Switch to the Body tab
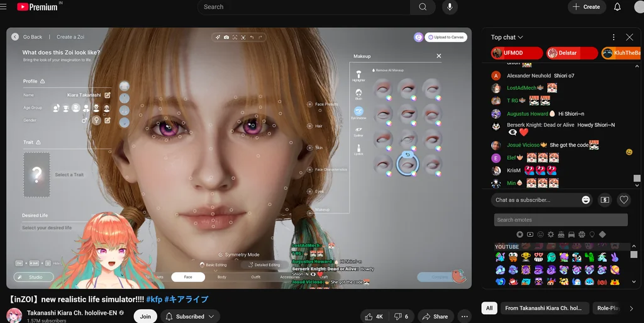This screenshot has width=644, height=323. click(x=222, y=277)
